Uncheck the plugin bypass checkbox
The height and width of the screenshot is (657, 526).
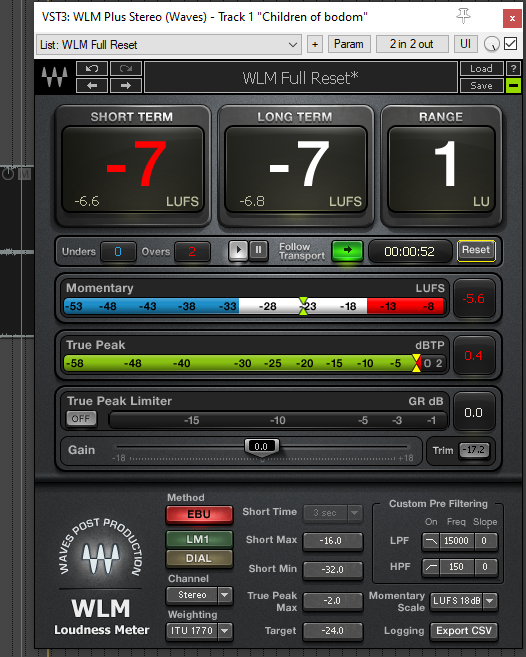510,44
